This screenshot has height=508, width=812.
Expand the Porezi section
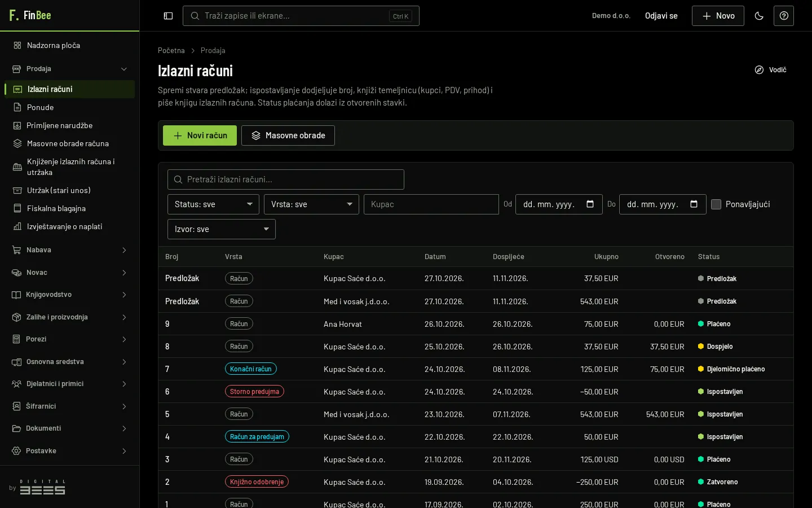click(x=69, y=339)
